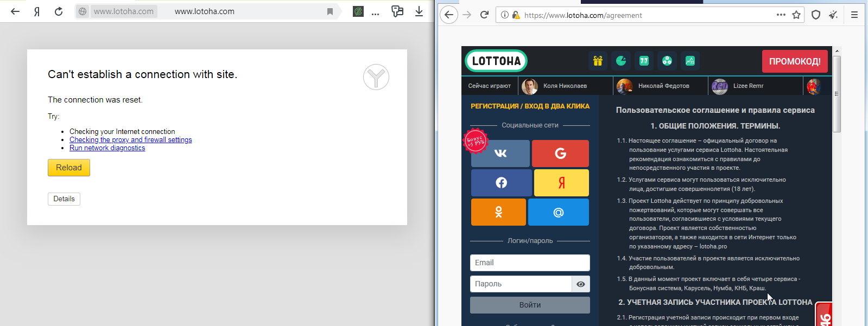The width and height of the screenshot is (868, 326).
Task: Sign in with Mail.ru @ button
Action: pos(559,212)
